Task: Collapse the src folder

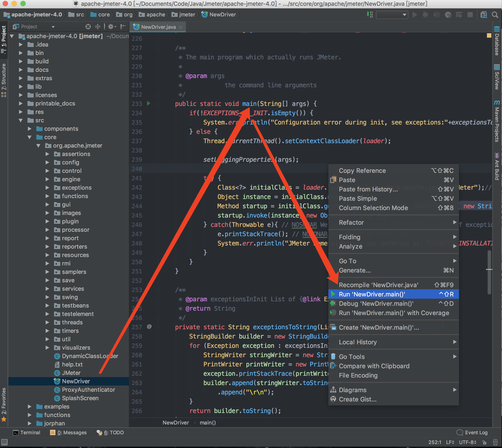Action: [x=21, y=120]
